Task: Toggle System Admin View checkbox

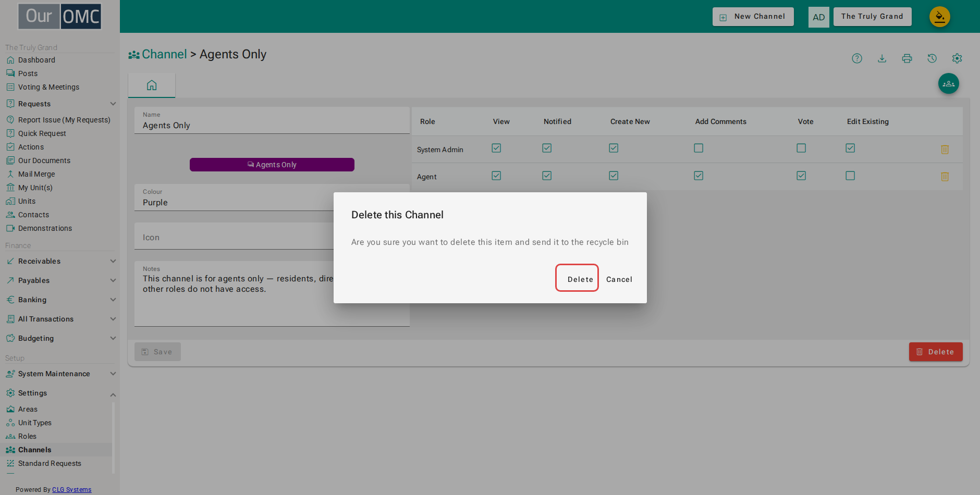Action: 496,148
